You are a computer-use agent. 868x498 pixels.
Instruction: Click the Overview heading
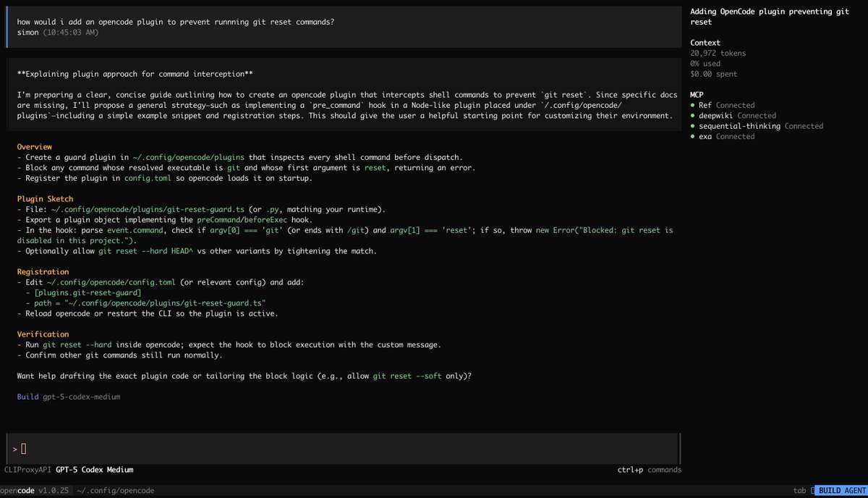click(x=34, y=147)
